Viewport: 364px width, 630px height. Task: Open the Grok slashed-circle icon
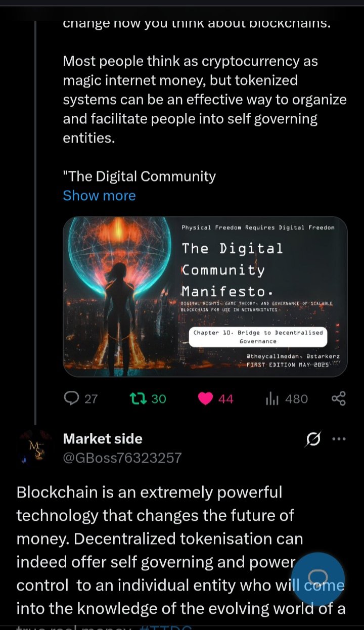tap(313, 440)
